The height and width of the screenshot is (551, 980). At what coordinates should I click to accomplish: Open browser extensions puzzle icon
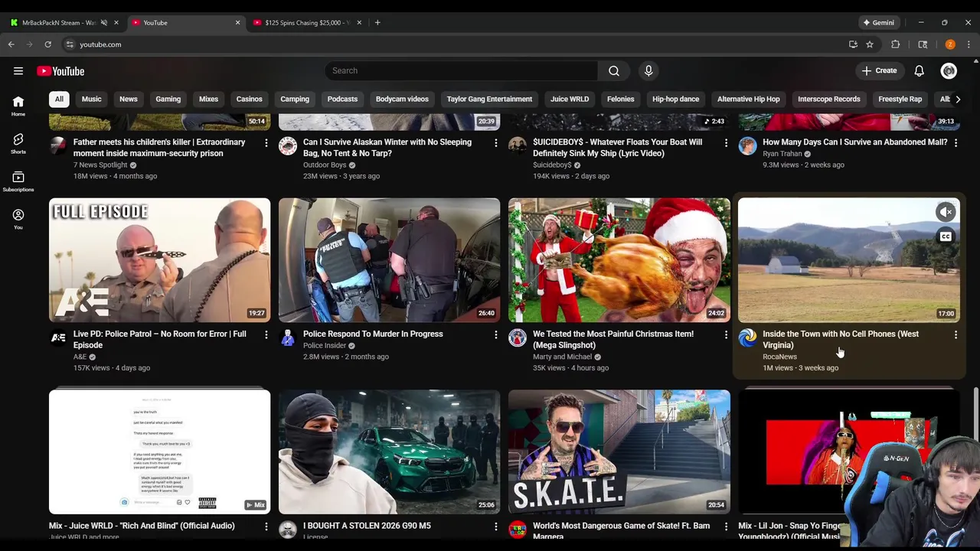tap(896, 44)
